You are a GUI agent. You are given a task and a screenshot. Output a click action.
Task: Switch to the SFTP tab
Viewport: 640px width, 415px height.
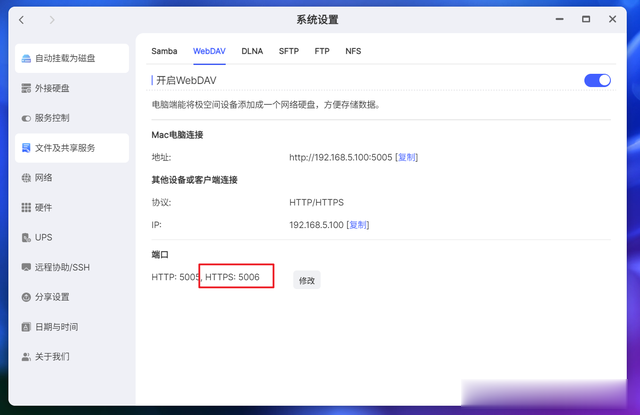pos(289,51)
